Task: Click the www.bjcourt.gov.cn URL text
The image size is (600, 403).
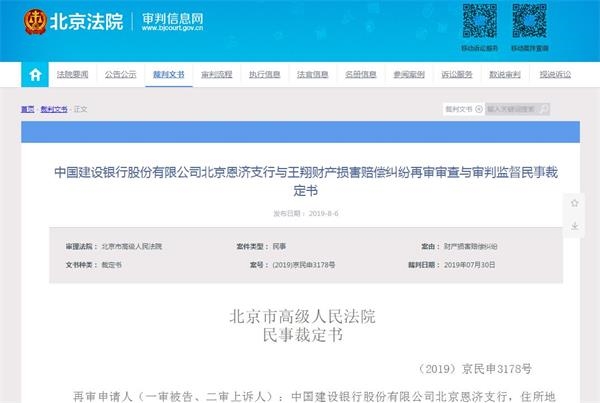Action: pos(173,28)
